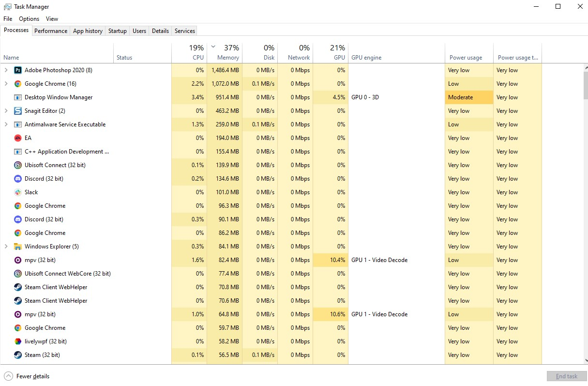Click the GPU engine column header
This screenshot has height=386, width=588.
(396, 53)
